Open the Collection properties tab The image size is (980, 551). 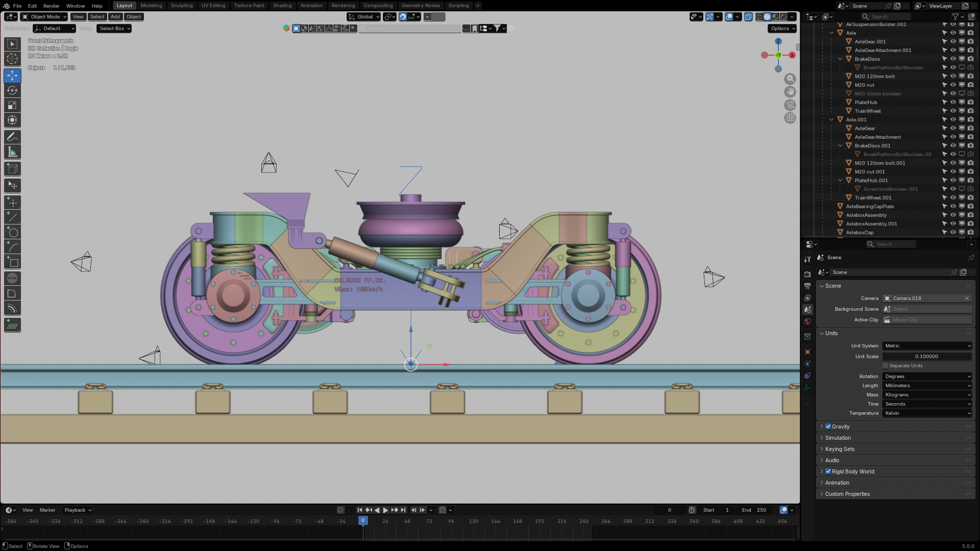pyautogui.click(x=807, y=337)
